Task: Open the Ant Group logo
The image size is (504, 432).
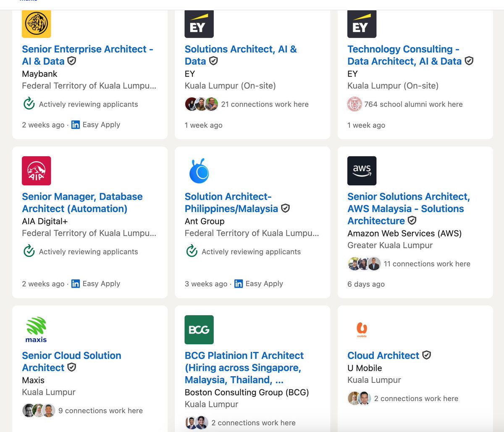Action: pyautogui.click(x=199, y=171)
